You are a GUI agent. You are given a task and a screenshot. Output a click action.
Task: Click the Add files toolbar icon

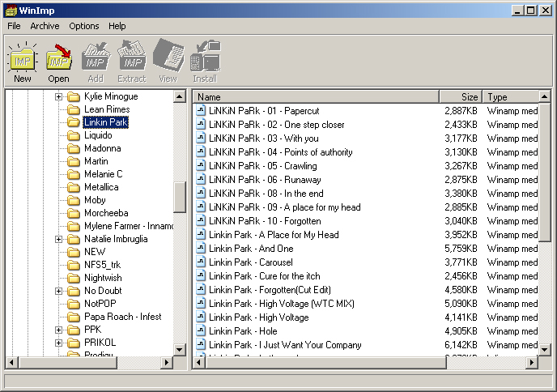point(96,62)
